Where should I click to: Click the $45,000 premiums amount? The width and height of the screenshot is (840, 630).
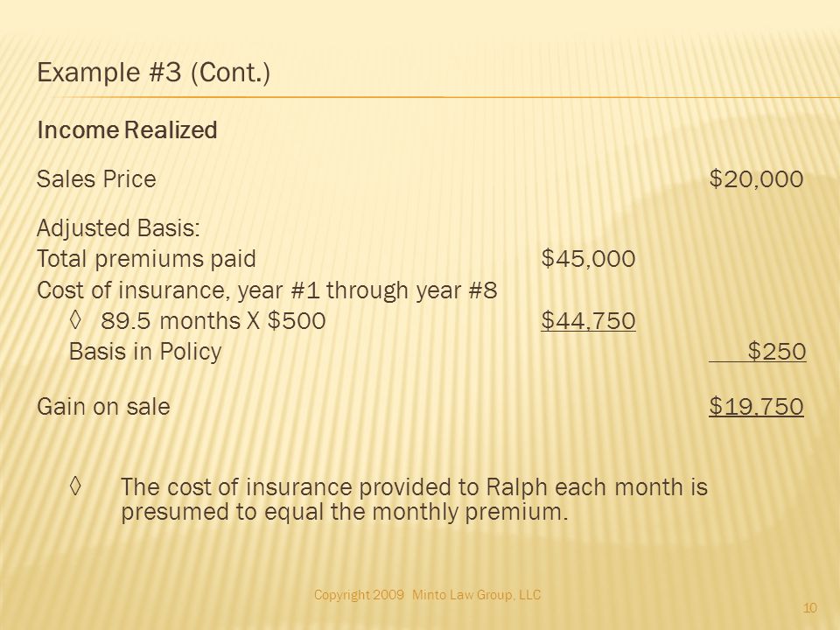coord(588,259)
